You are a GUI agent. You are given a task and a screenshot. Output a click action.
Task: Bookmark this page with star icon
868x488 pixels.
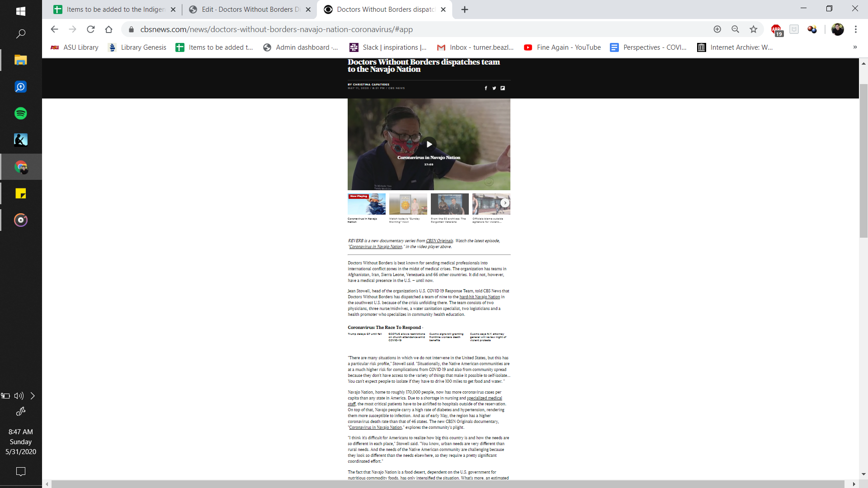tap(753, 29)
